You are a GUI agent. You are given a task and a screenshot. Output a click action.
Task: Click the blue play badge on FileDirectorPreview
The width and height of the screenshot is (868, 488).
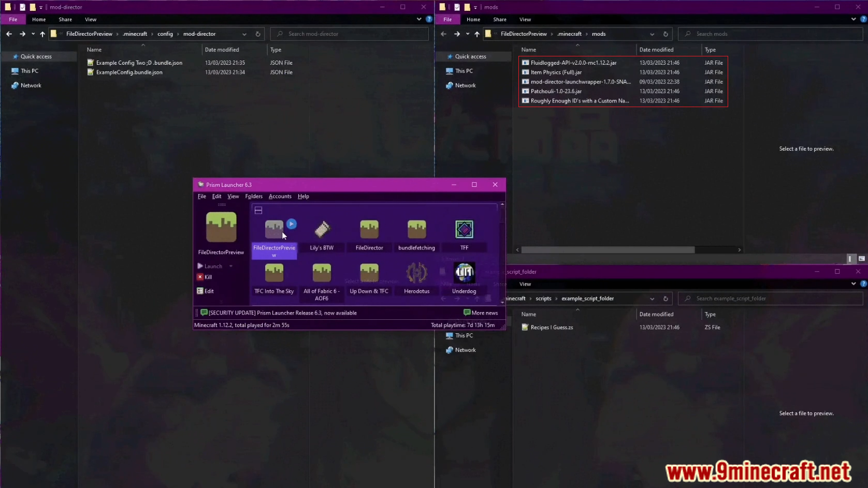(x=292, y=224)
